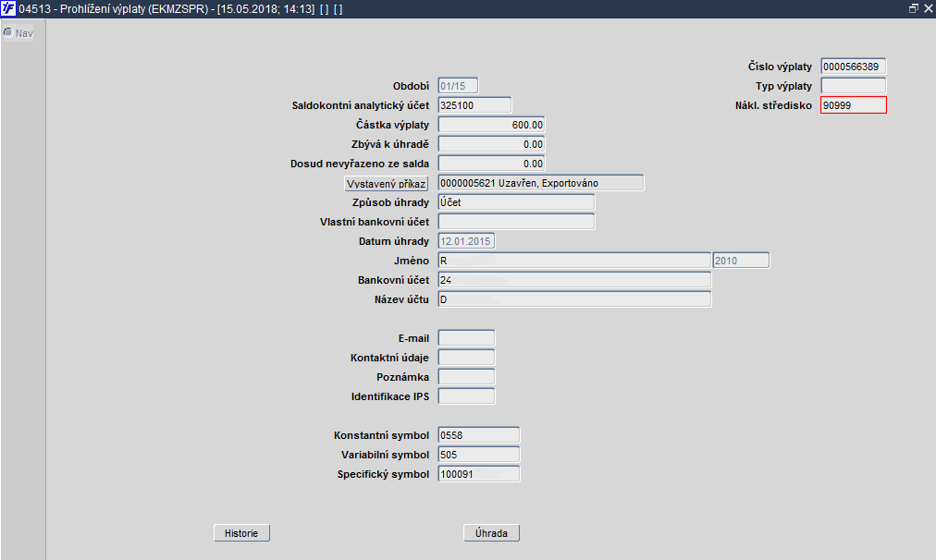This screenshot has height=560, width=936.
Task: Focus the E-mail field
Action: pyautogui.click(x=466, y=338)
